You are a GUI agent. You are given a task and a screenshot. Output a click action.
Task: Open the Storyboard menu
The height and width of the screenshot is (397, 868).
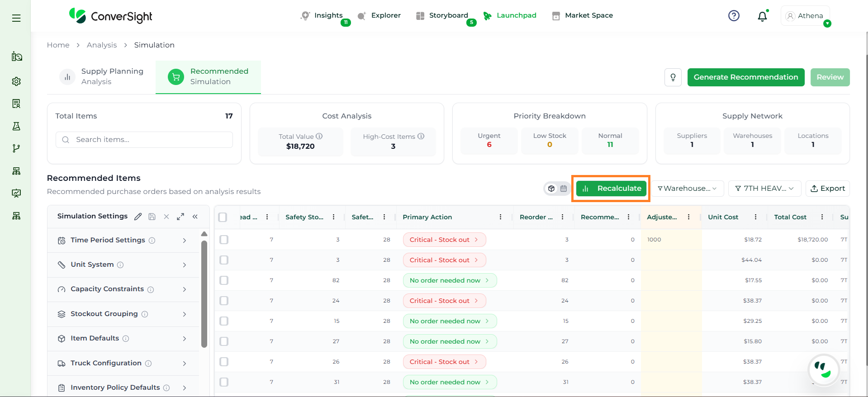tap(448, 15)
